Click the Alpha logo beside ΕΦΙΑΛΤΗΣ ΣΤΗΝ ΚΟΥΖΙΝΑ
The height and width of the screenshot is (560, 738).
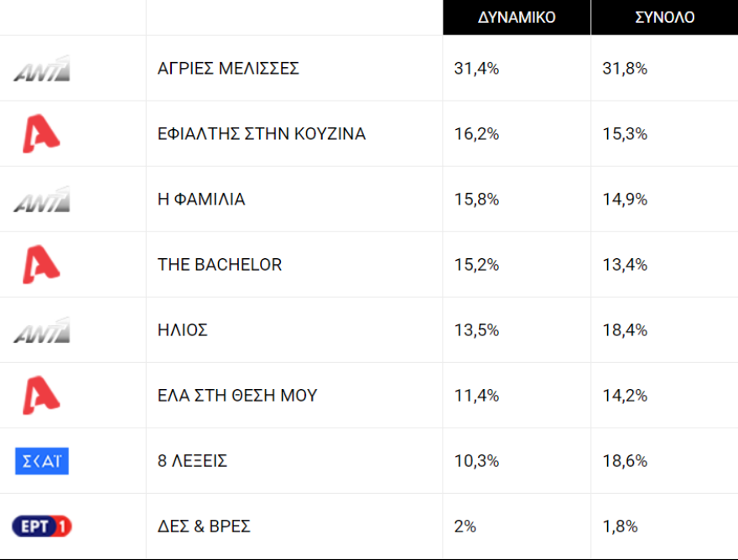point(41,134)
